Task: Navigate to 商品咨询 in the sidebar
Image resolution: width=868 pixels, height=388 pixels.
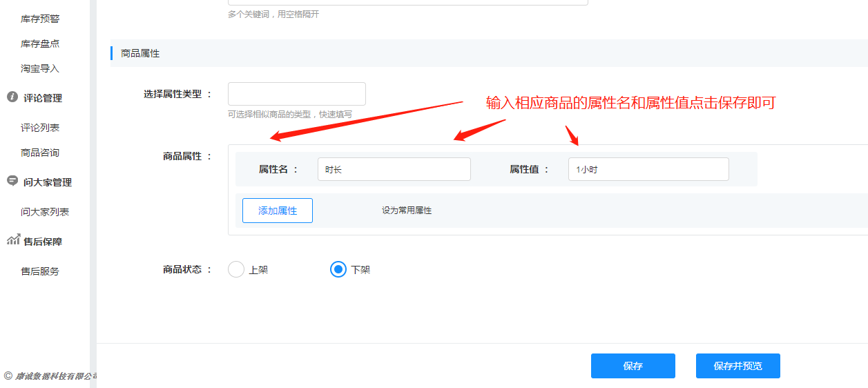Action: (40, 153)
